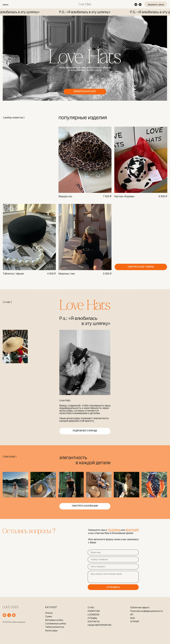Viewport: 170px width, 644px height.
Task: Open the Telegram icon in the header
Action: pyautogui.click(x=136, y=5)
